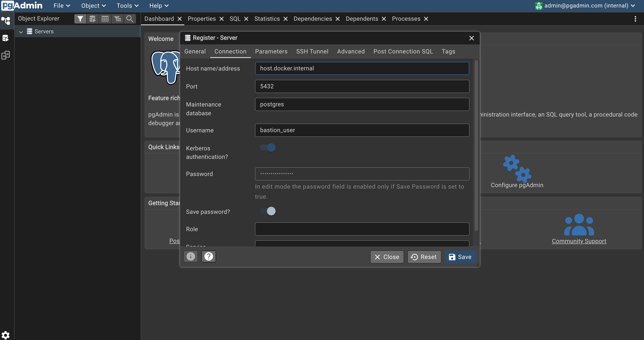The width and height of the screenshot is (644, 340).
Task: Click the View Data grid icon
Action: point(105,19)
